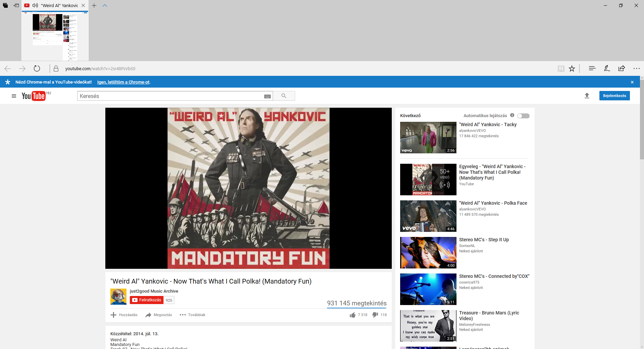The image size is (644, 349).
Task: Click the MeloneyFreshness channel name
Action: click(x=474, y=325)
